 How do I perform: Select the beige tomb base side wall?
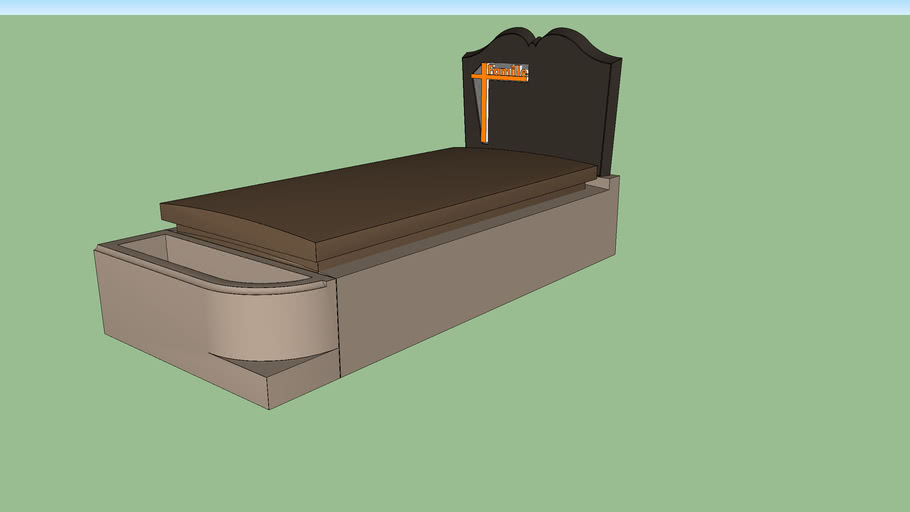(x=479, y=279)
